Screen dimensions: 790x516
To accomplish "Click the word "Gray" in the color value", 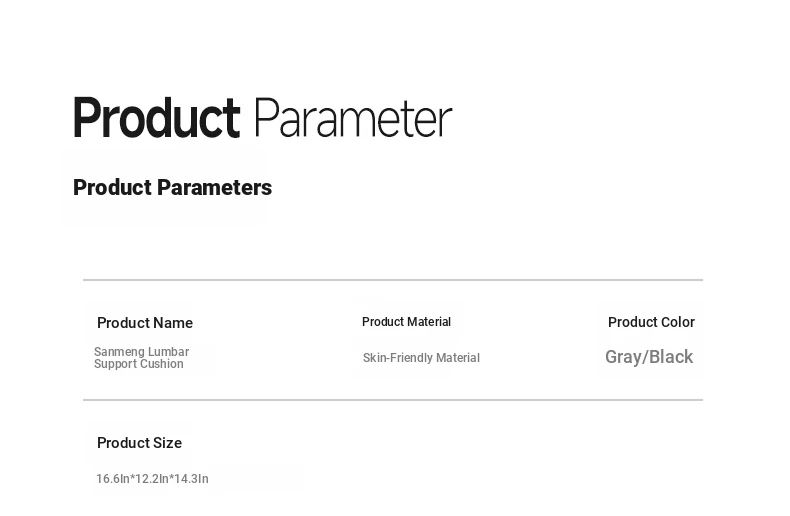I will point(623,357).
